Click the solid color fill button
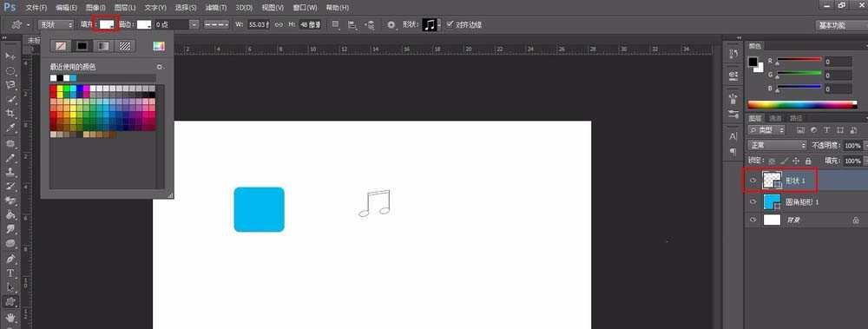 (82, 46)
